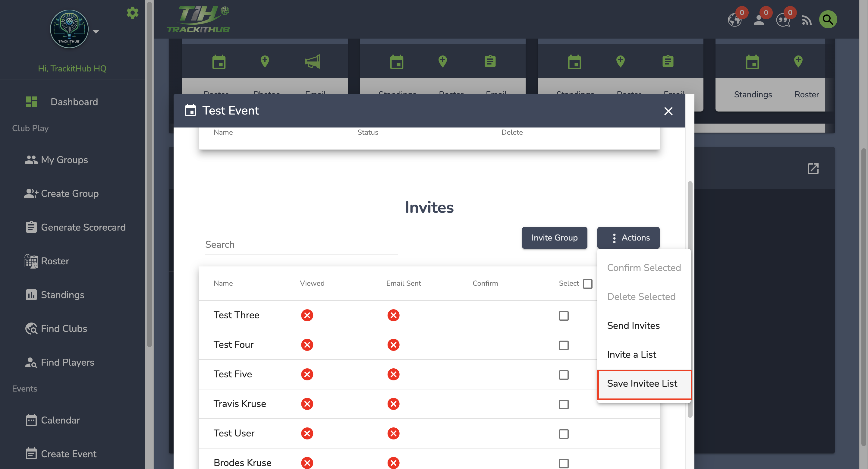Click the My Groups people icon
The width and height of the screenshot is (868, 469).
click(x=31, y=160)
